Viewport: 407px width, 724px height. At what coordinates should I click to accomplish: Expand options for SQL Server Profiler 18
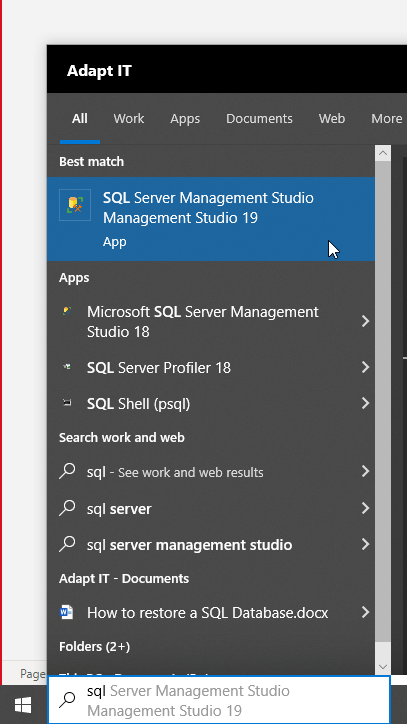click(365, 368)
